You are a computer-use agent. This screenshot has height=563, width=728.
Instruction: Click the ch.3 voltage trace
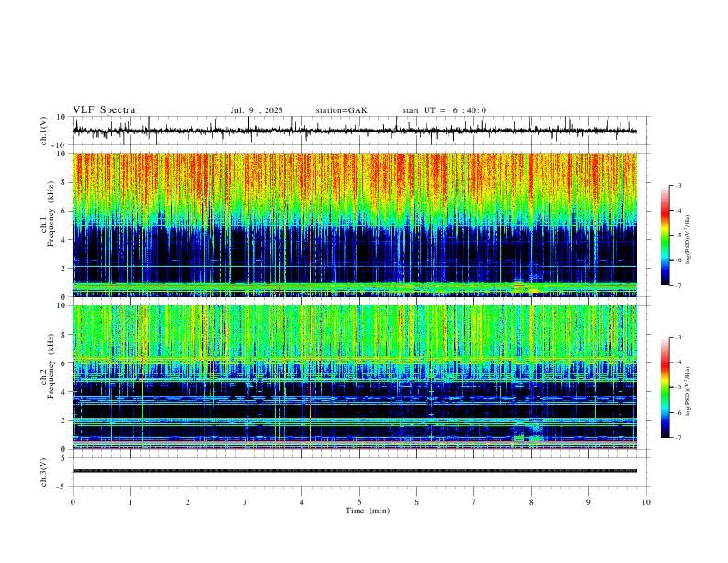pyautogui.click(x=354, y=471)
